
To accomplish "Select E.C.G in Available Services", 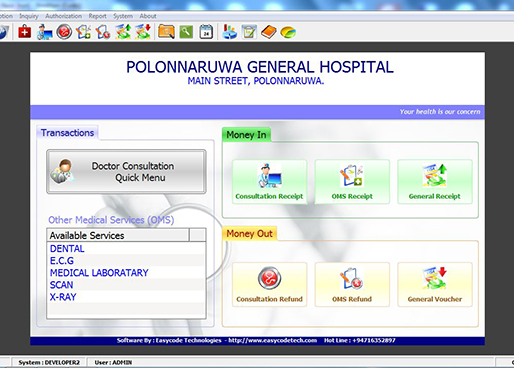I will pos(126,261).
